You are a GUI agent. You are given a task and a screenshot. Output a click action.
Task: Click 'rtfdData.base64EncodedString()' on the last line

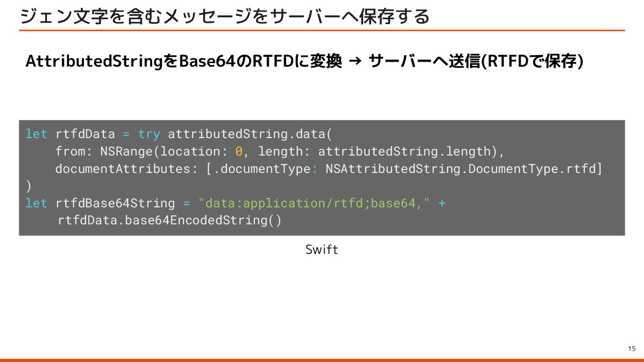(x=170, y=220)
